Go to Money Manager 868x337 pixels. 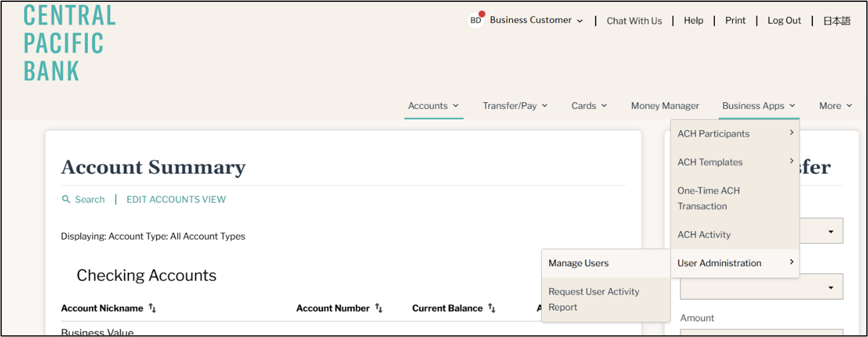[x=665, y=106]
